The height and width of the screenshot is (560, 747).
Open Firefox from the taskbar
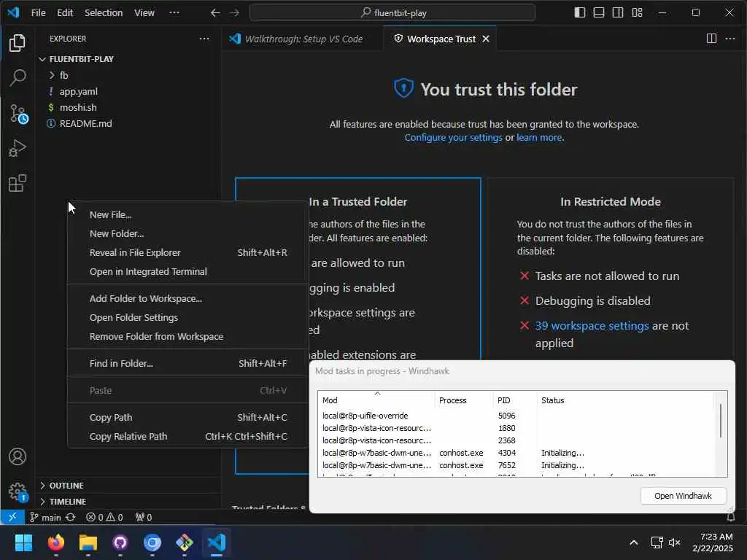(56, 542)
